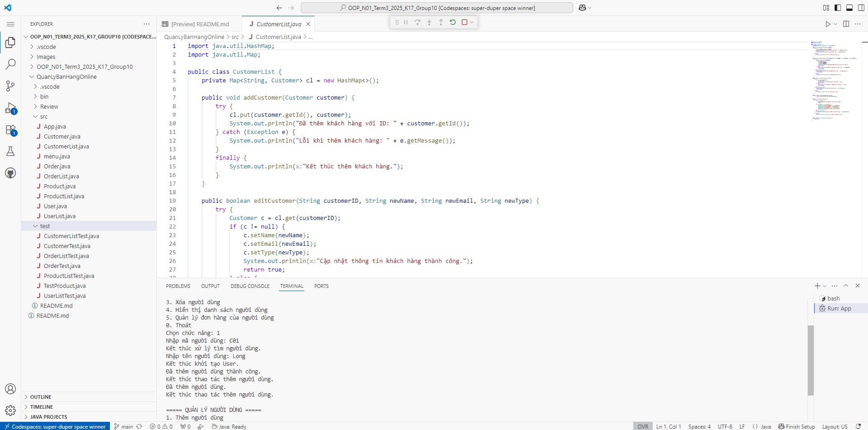Open the Copilot chat icon in the title bar
The image size is (868, 430).
(x=583, y=8)
